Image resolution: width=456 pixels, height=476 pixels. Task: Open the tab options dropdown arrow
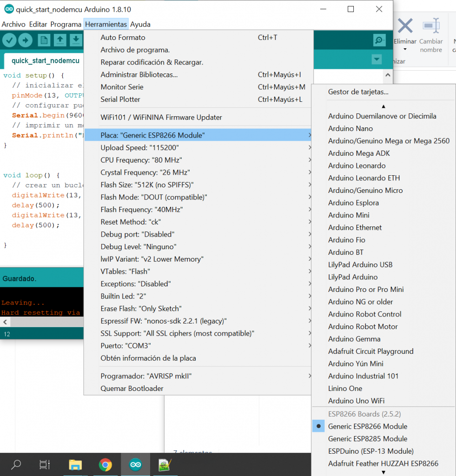(x=377, y=59)
